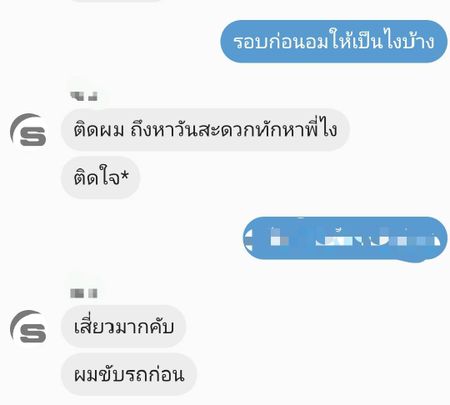Click the asterisk in the ติดใจ* bubble

tap(124, 175)
